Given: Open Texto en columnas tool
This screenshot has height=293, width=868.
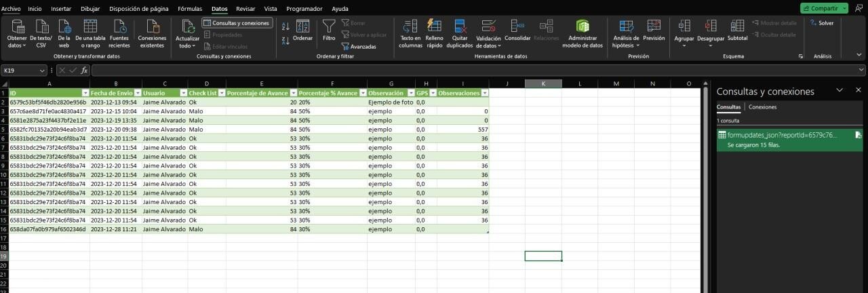Looking at the screenshot, I should tap(410, 27).
